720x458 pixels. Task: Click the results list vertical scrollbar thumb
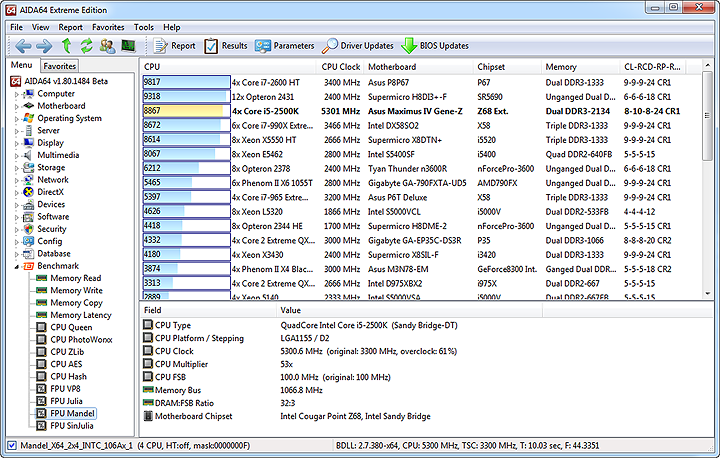click(x=707, y=116)
